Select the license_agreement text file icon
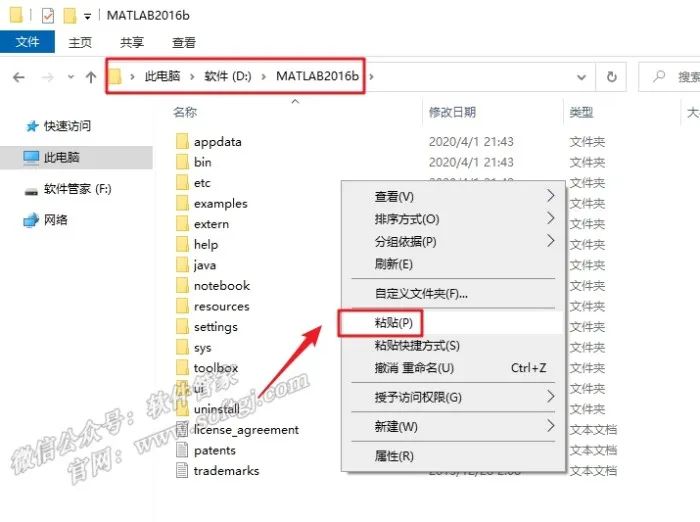700x522 pixels. pyautogui.click(x=182, y=429)
